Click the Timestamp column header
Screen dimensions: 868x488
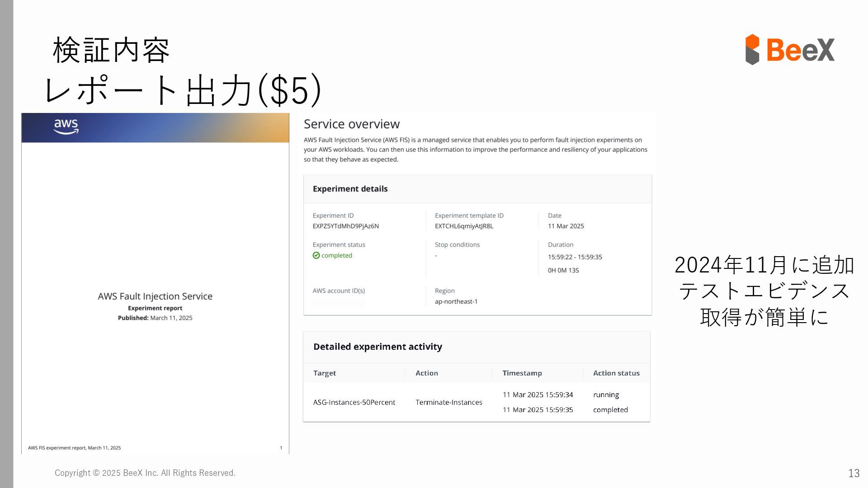pos(522,373)
